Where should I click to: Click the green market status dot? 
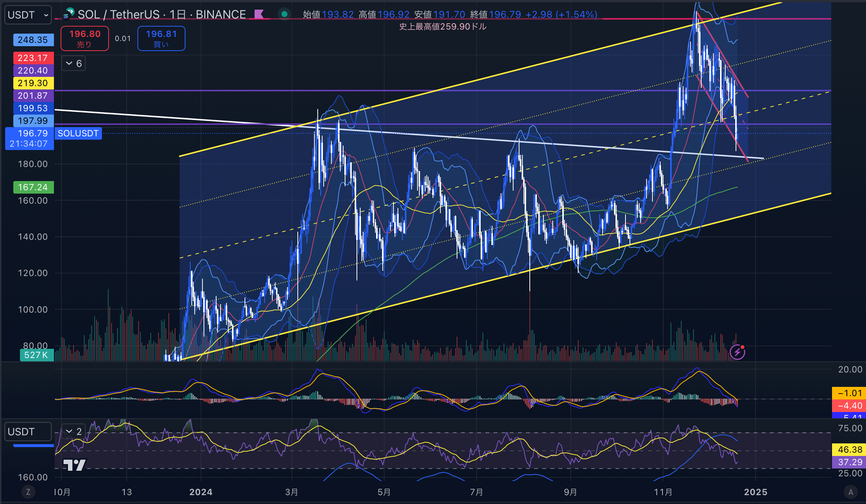click(x=284, y=14)
